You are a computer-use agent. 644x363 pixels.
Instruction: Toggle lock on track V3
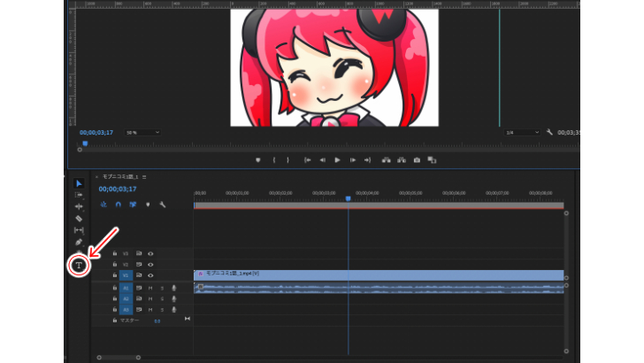click(x=115, y=253)
